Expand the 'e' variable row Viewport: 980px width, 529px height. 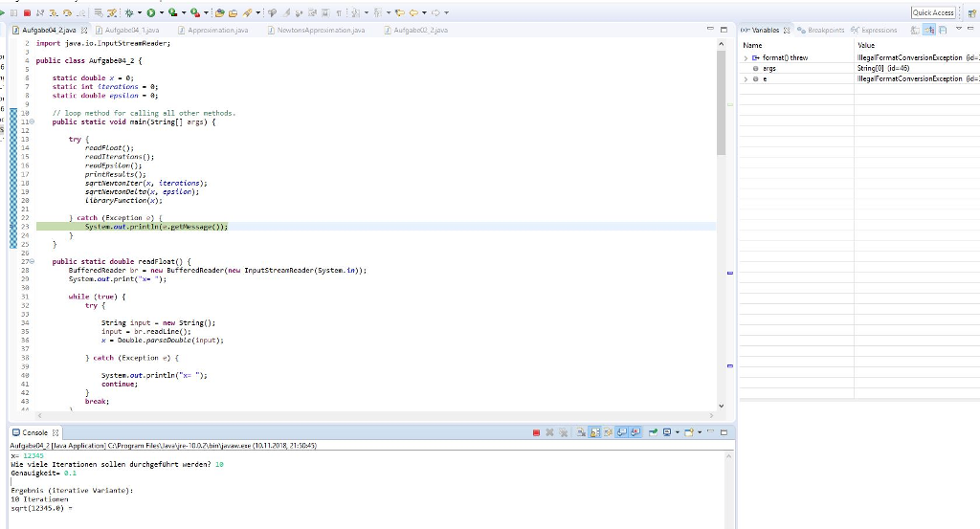click(746, 79)
